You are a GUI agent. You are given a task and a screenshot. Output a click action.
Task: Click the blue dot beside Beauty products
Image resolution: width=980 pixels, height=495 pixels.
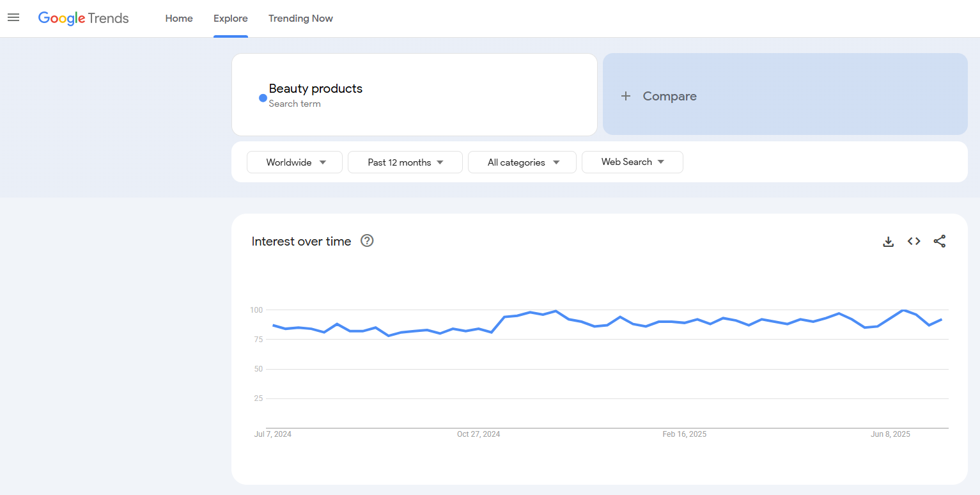pos(263,98)
